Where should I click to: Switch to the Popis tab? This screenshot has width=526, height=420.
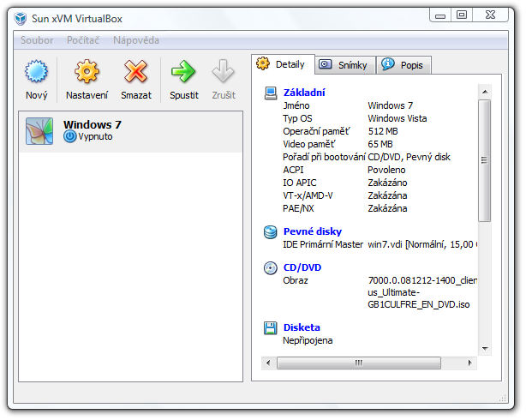click(x=403, y=65)
